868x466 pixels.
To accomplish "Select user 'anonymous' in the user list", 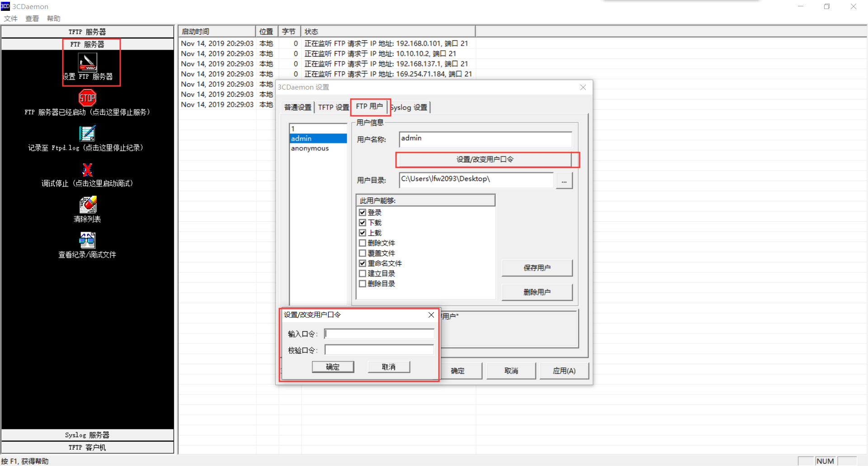I will pos(318,148).
